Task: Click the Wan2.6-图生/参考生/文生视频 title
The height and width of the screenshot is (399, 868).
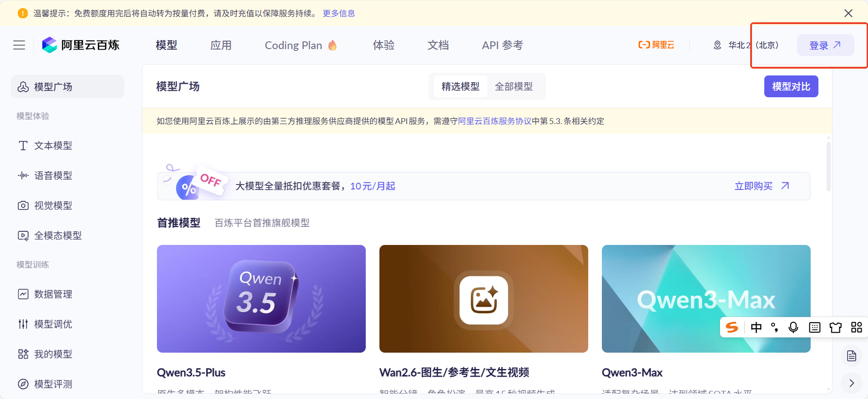Action: (454, 373)
